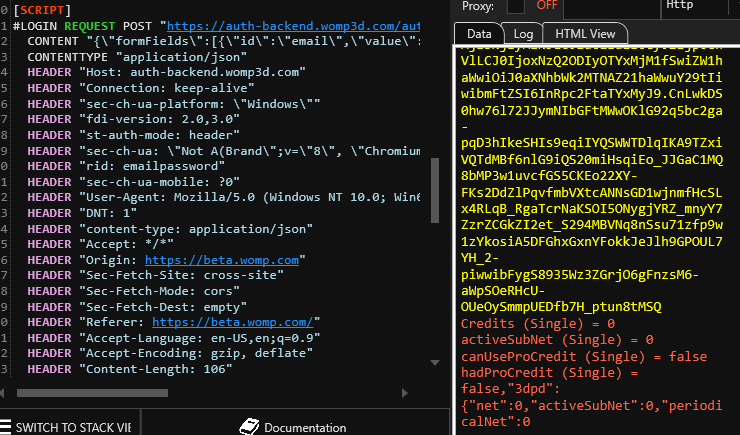Viewport: 740px width, 435px height.
Task: Click the [SCRIPT] header line
Action: [42, 9]
